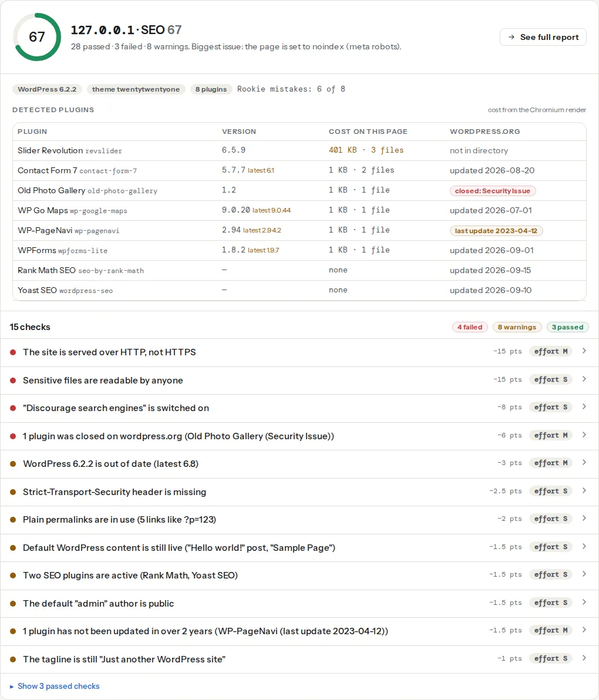Click the VERSION column header
599x700 pixels.
pos(239,132)
